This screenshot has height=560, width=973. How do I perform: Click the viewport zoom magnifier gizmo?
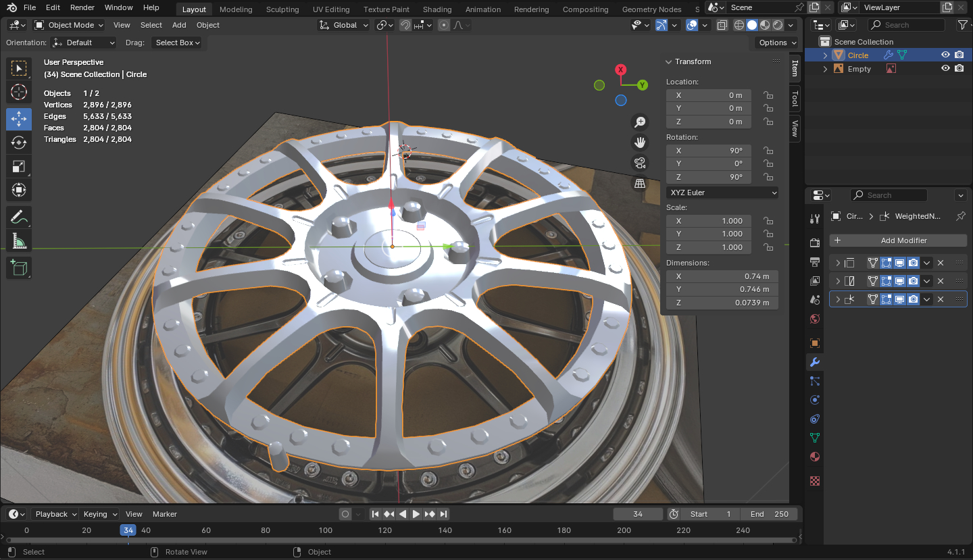point(639,122)
